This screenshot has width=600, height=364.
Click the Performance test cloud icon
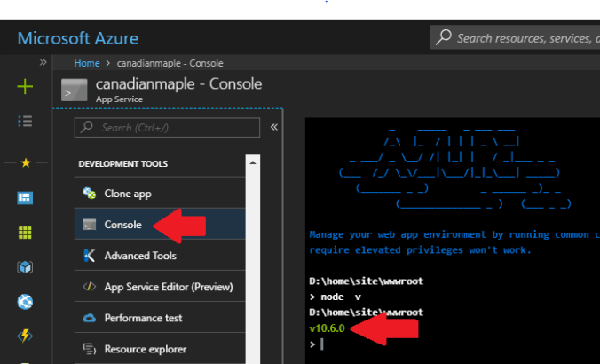tap(90, 318)
